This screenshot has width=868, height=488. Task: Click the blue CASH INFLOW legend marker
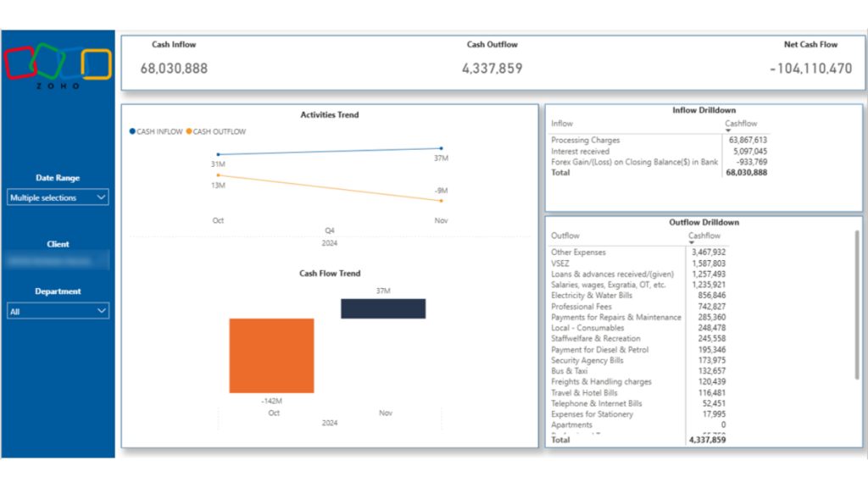[131, 131]
